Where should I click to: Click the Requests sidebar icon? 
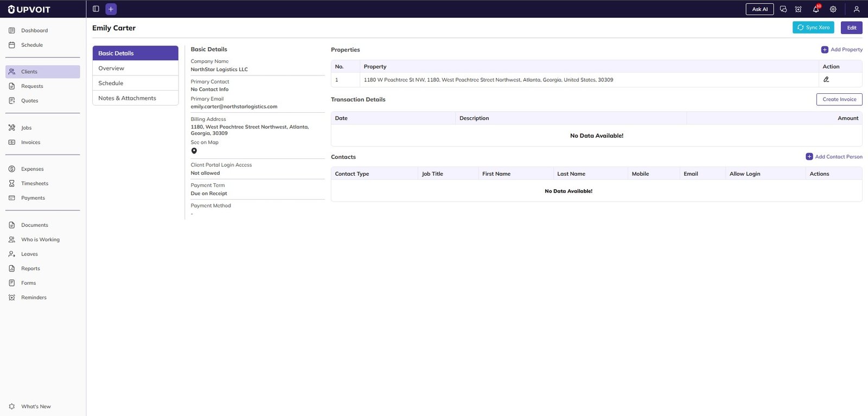[12, 86]
